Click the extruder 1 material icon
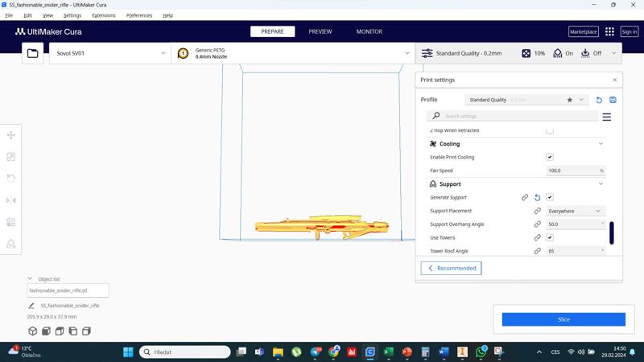 tap(184, 53)
